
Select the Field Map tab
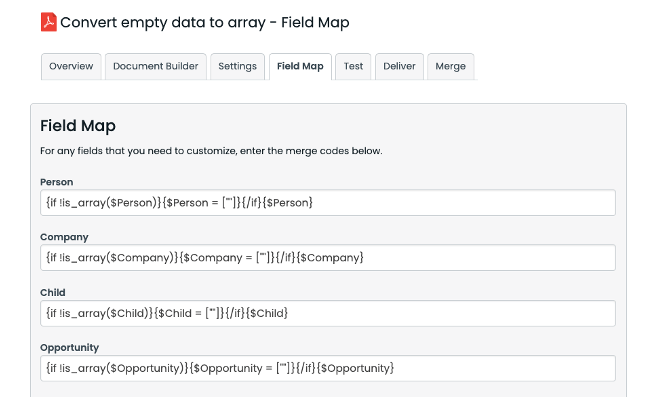(x=300, y=67)
